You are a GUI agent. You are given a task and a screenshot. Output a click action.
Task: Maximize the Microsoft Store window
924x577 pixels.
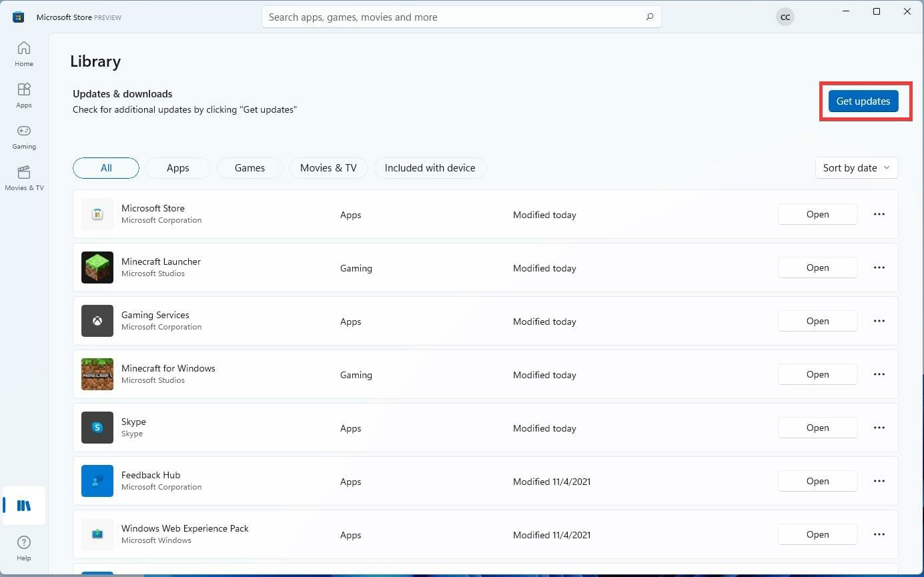point(877,11)
